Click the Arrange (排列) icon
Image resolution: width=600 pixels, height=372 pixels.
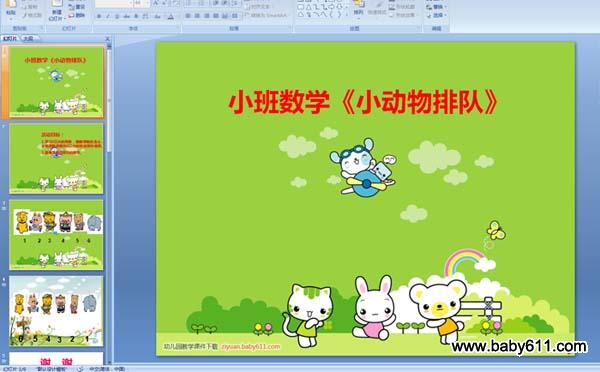pyautogui.click(x=359, y=8)
